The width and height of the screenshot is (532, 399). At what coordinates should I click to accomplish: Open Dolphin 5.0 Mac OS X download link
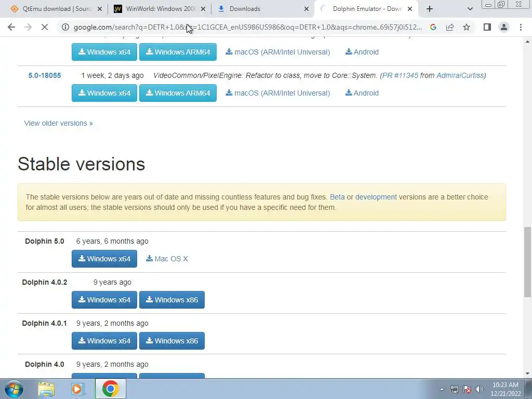point(167,259)
